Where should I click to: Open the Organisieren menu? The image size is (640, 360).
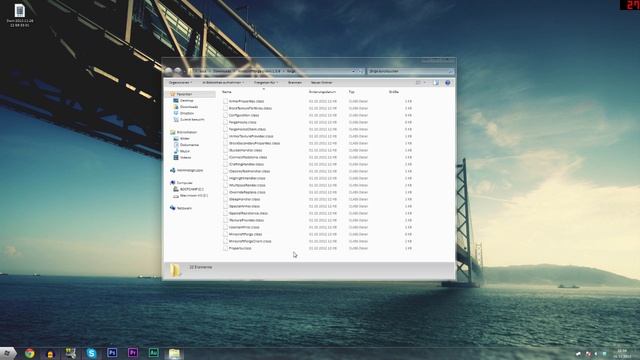click(x=180, y=83)
